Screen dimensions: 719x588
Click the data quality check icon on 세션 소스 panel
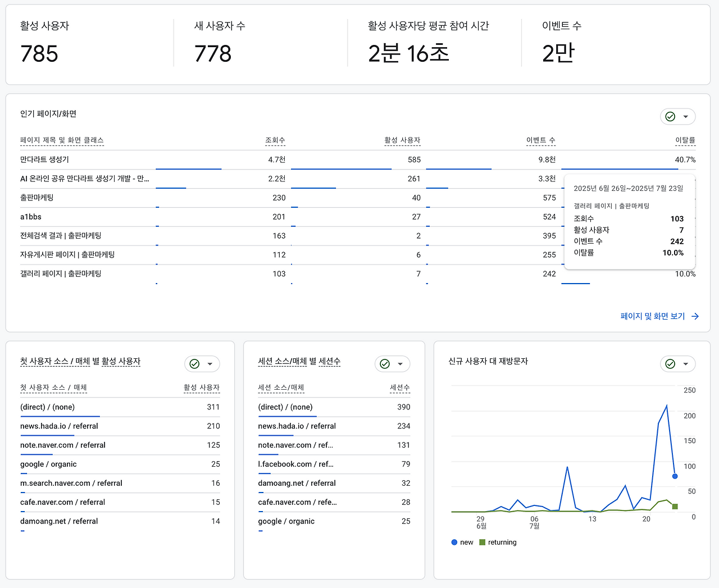point(385,363)
